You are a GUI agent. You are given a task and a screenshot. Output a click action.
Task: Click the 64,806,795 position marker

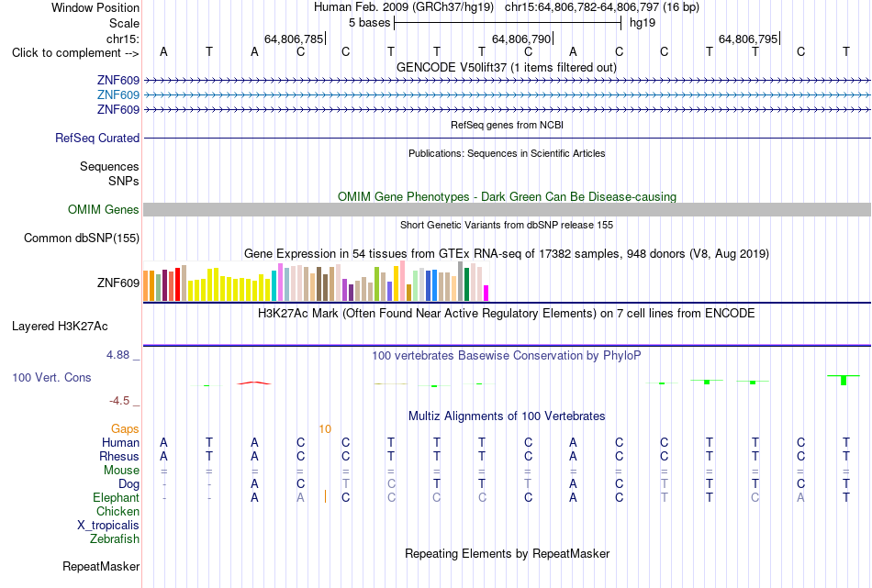tap(748, 39)
